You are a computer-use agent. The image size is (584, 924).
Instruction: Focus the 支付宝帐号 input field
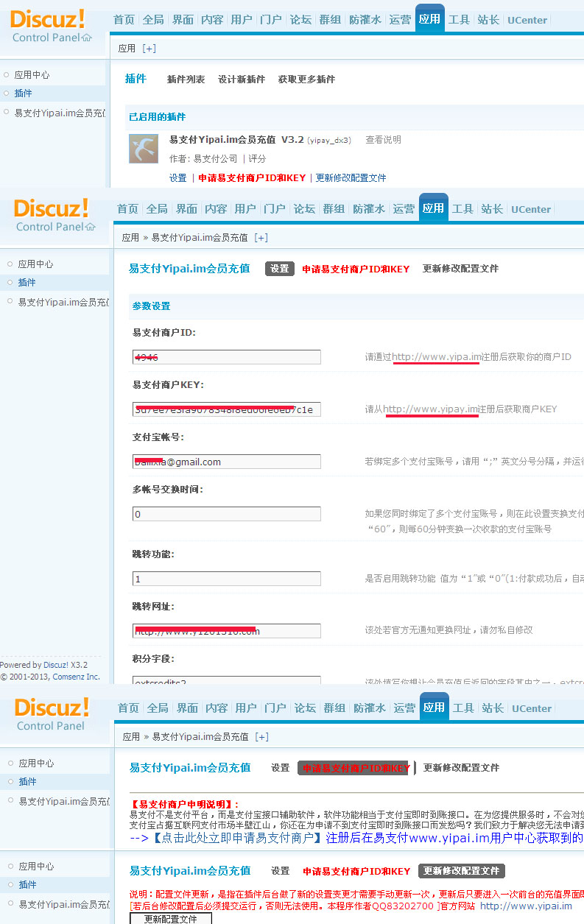[x=227, y=462]
